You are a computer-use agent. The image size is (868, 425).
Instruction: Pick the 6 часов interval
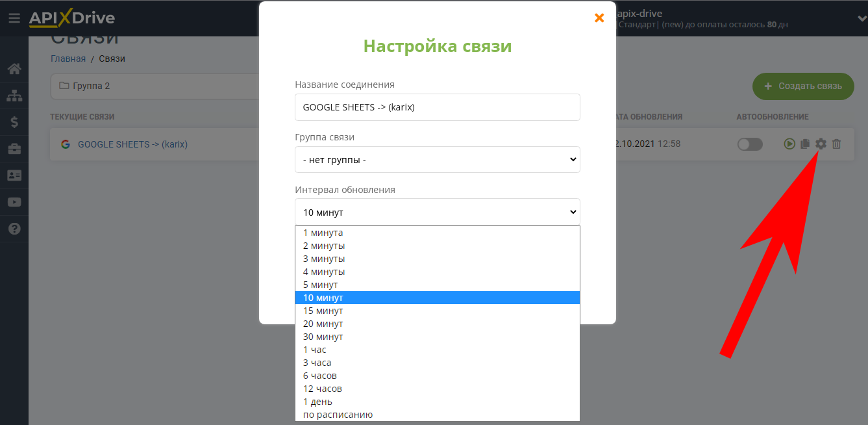[x=437, y=376]
